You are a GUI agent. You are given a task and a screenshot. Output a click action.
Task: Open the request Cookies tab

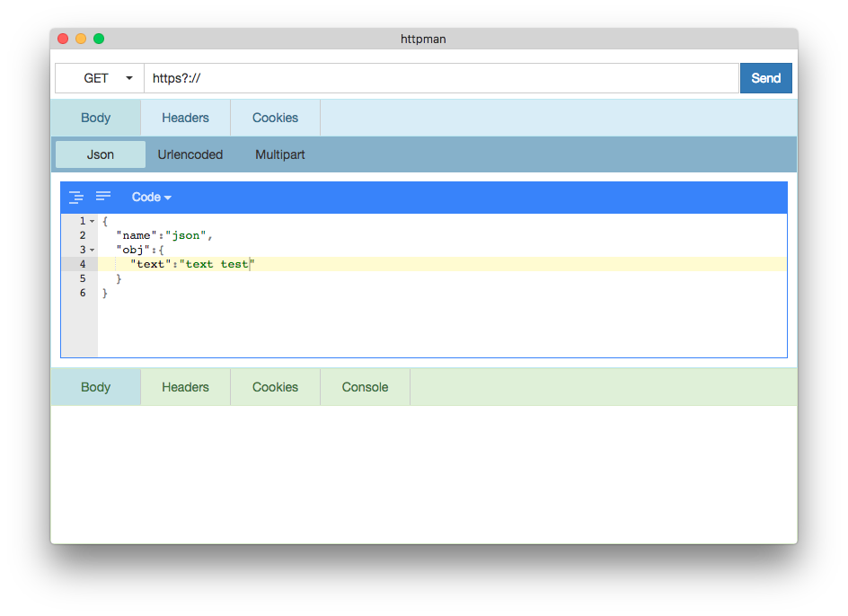[x=275, y=118]
